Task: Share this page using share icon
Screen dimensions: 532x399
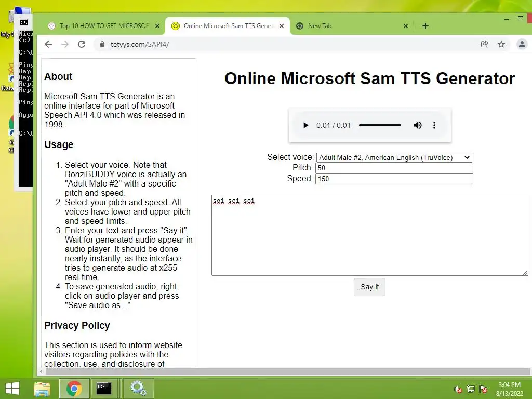Action: [x=485, y=44]
